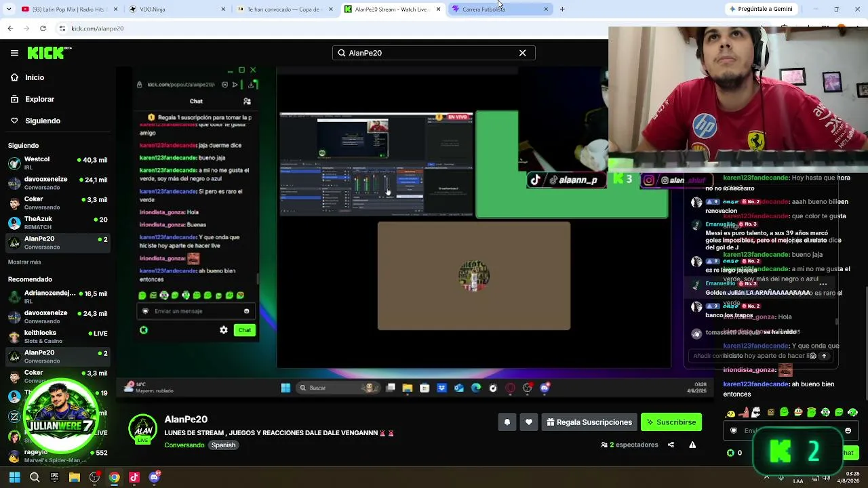Open rageylo channel in the sidebar

pos(58,455)
